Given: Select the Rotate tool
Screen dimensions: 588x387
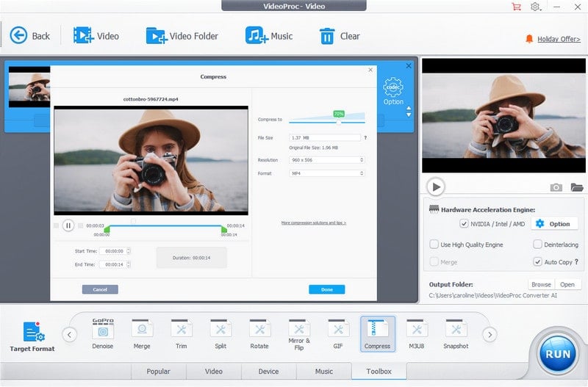Looking at the screenshot, I should coord(259,334).
